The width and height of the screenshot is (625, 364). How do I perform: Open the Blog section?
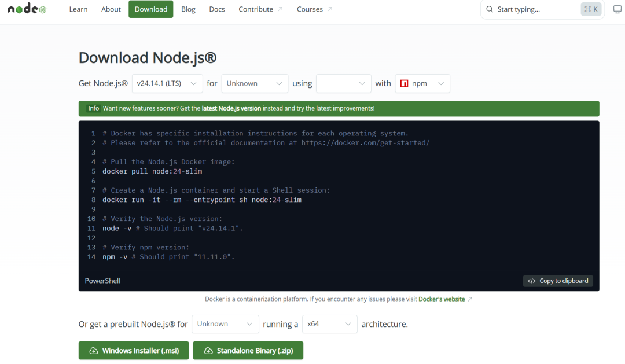188,9
